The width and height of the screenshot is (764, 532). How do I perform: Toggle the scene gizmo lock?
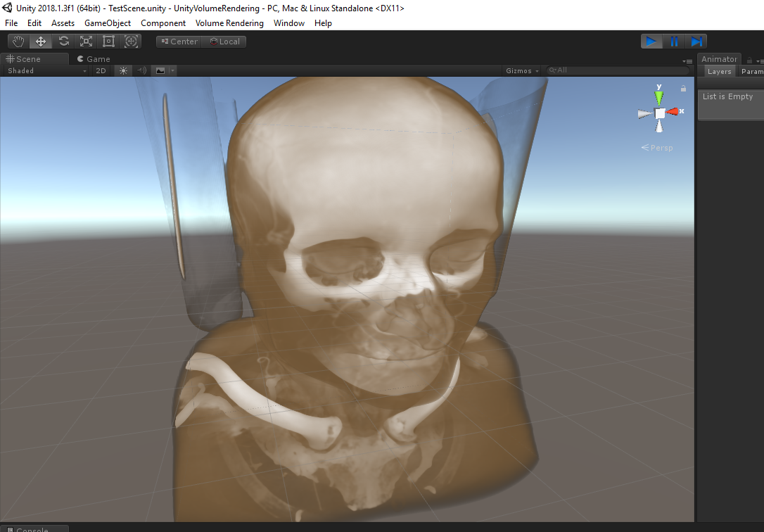click(x=682, y=89)
